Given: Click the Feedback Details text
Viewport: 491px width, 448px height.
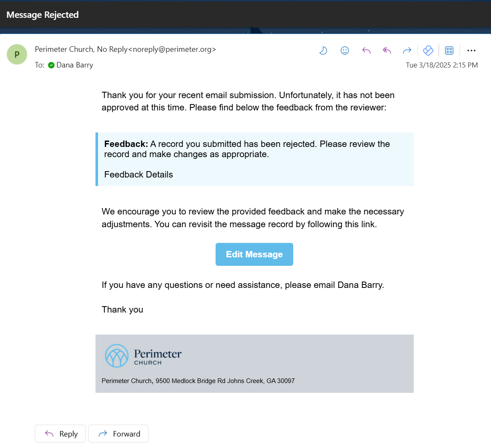Looking at the screenshot, I should point(138,175).
